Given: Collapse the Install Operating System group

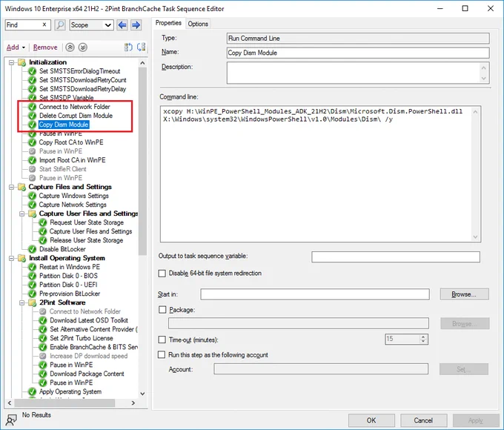Looking at the screenshot, I should click(x=12, y=258).
